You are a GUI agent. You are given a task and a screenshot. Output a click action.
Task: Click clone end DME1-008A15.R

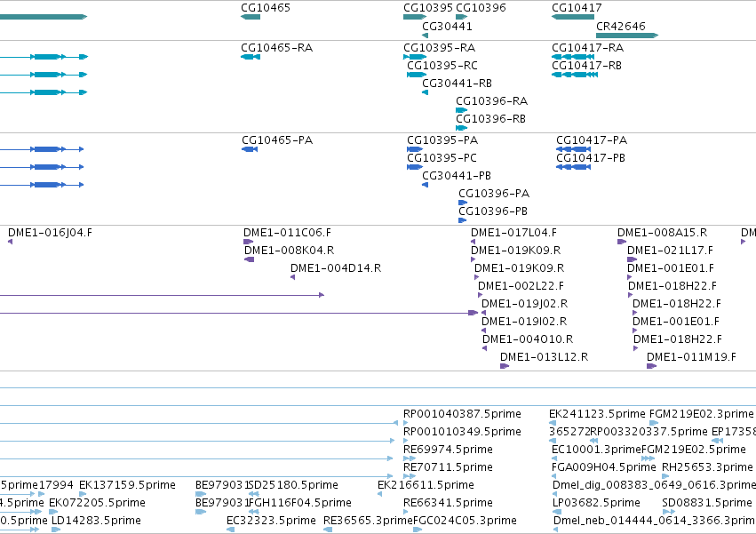pos(662,233)
